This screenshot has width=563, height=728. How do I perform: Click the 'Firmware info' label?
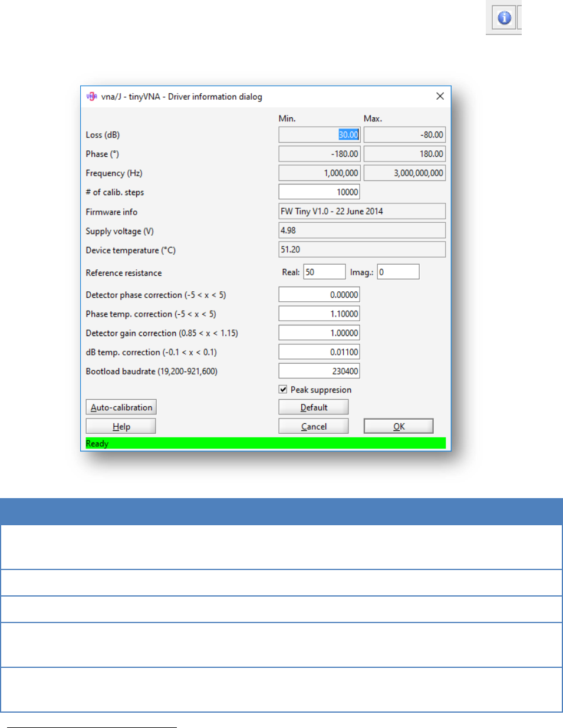(x=111, y=212)
